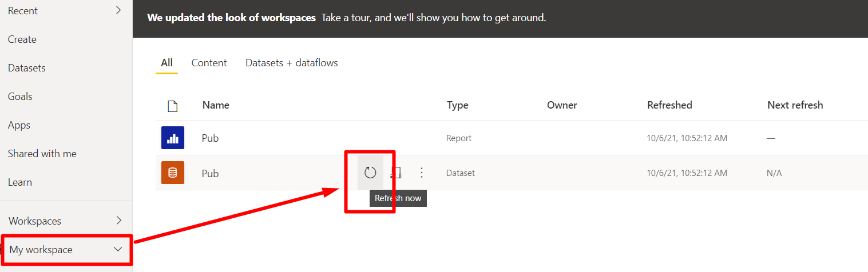Click the orange dataset icon for Pub
The width and height of the screenshot is (868, 272).
pos(173,173)
